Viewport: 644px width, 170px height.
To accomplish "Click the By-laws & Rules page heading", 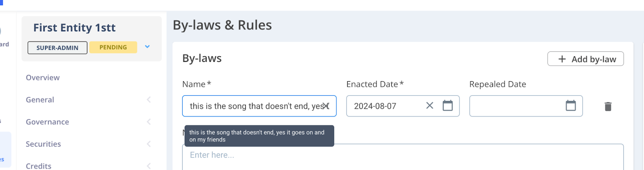I will (222, 25).
